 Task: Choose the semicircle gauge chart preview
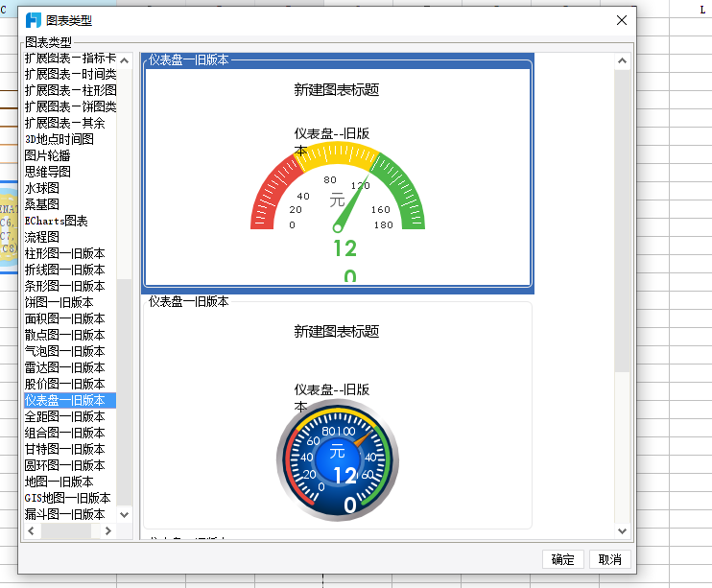tap(338, 174)
